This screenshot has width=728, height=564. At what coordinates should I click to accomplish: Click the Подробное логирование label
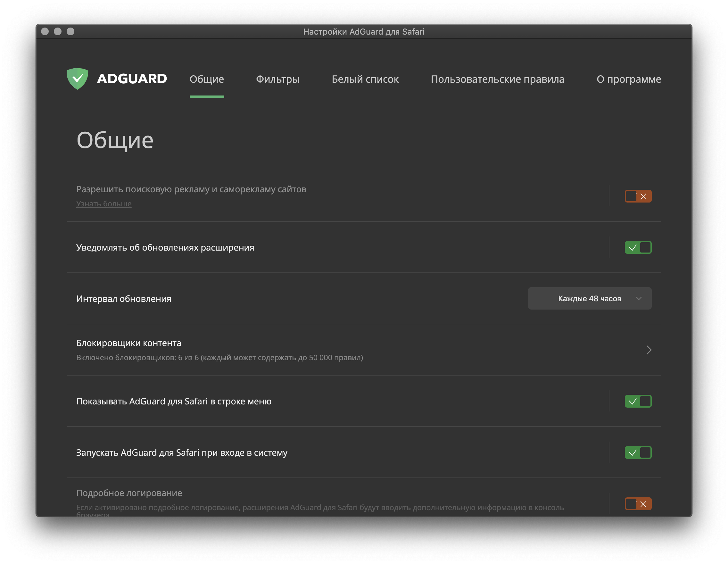click(129, 493)
